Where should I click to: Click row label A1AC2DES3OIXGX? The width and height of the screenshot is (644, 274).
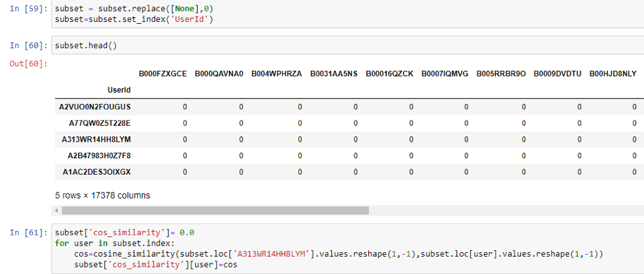(x=97, y=172)
